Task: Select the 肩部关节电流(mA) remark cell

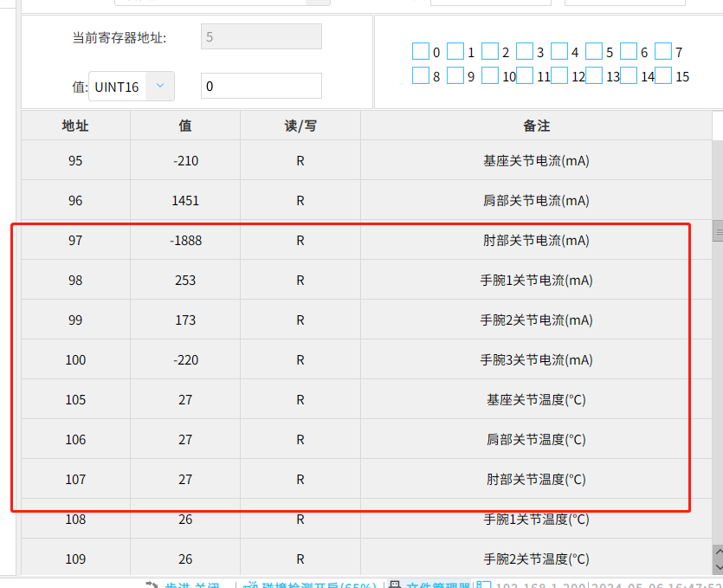Action: [536, 200]
